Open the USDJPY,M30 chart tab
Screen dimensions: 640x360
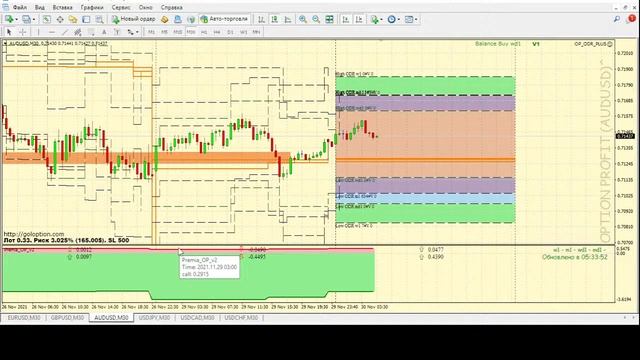(154, 318)
